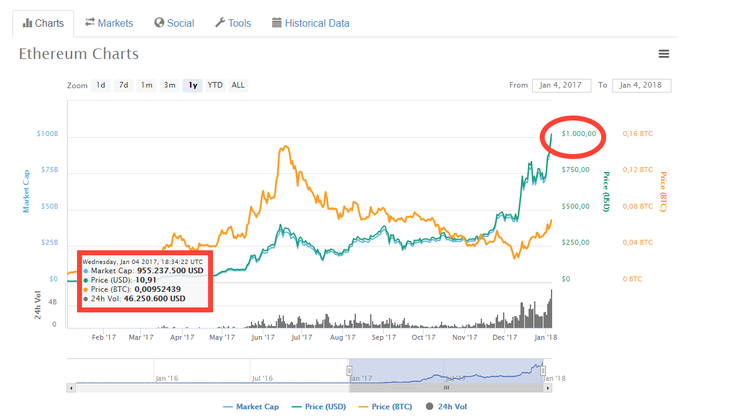The image size is (736, 418).
Task: Toggle Market Cap series in legend
Action: (251, 407)
